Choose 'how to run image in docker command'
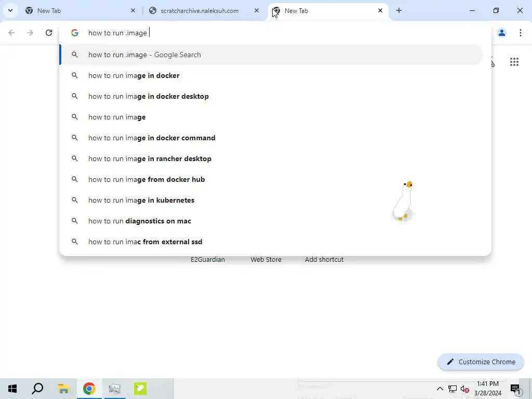532x399 pixels. [271, 138]
